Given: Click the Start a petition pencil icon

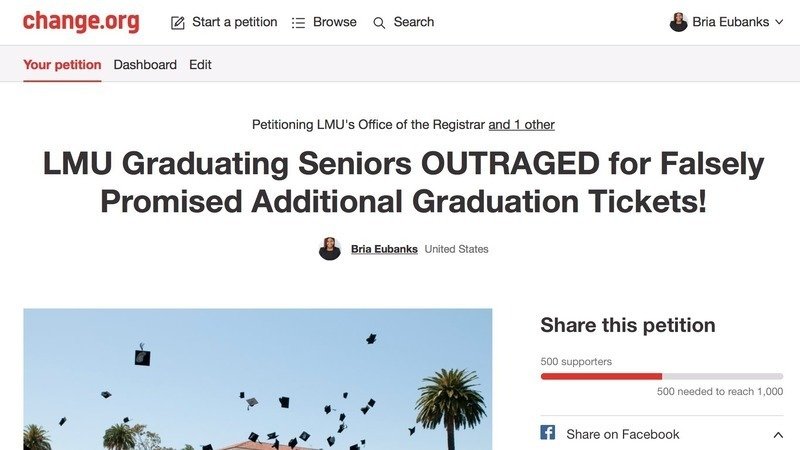Looking at the screenshot, I should [x=178, y=23].
